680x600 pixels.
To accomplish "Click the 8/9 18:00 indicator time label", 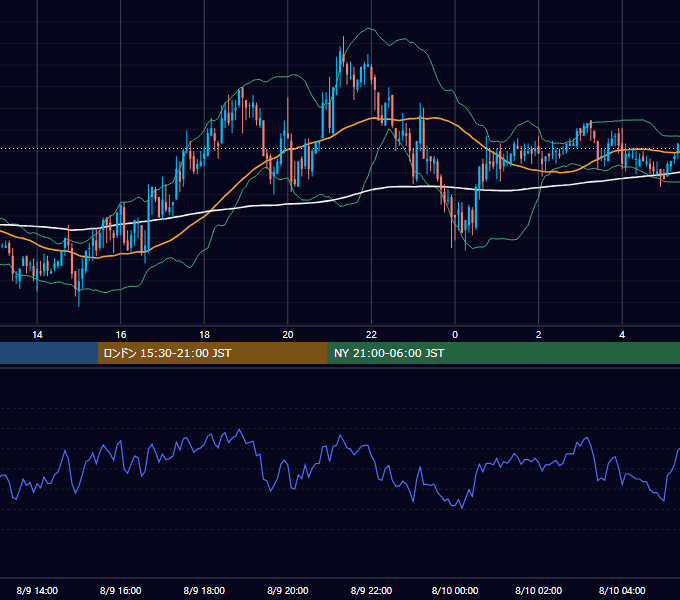I will tap(204, 590).
